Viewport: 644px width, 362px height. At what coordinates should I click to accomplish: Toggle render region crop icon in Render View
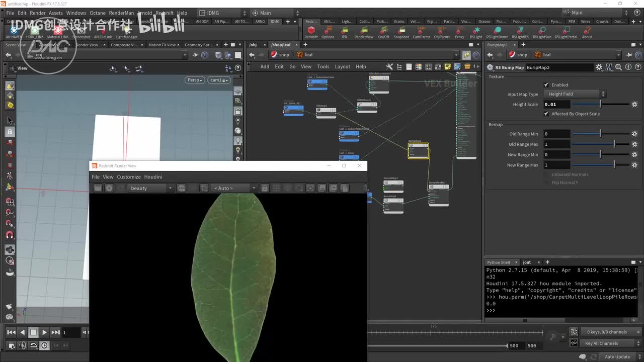(204, 188)
